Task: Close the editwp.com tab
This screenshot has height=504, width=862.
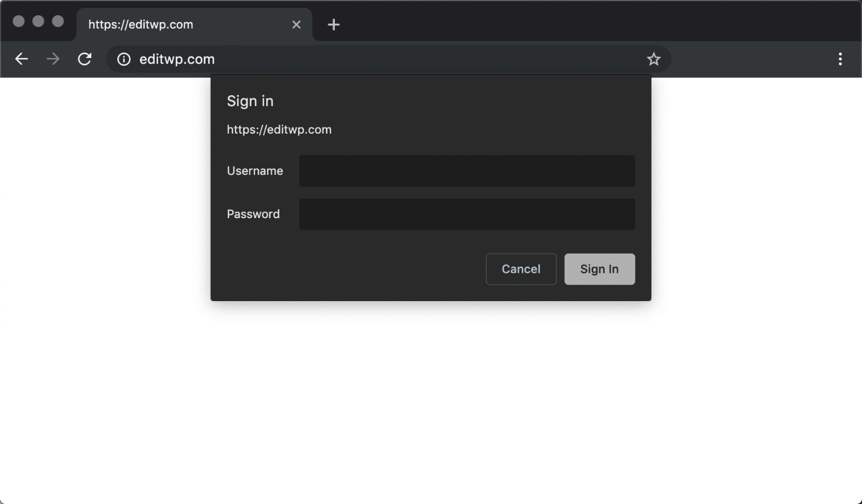Action: click(x=297, y=24)
